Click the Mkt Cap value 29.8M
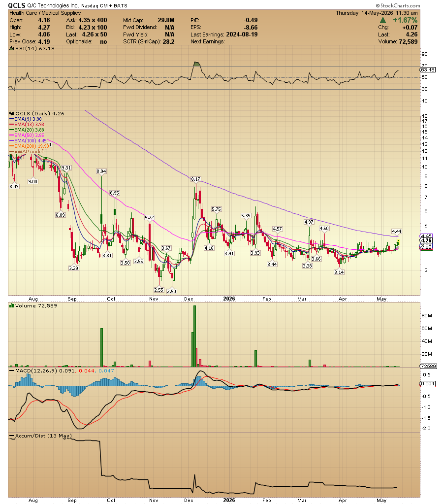443x504 pixels. pos(166,20)
